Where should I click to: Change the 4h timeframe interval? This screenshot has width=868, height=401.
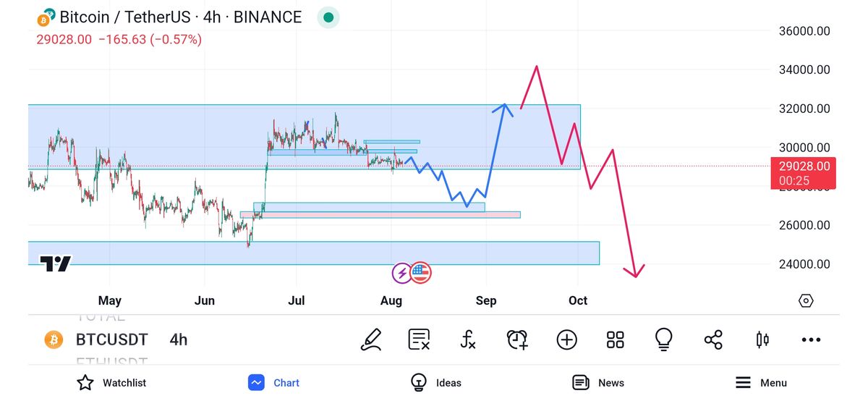[179, 339]
